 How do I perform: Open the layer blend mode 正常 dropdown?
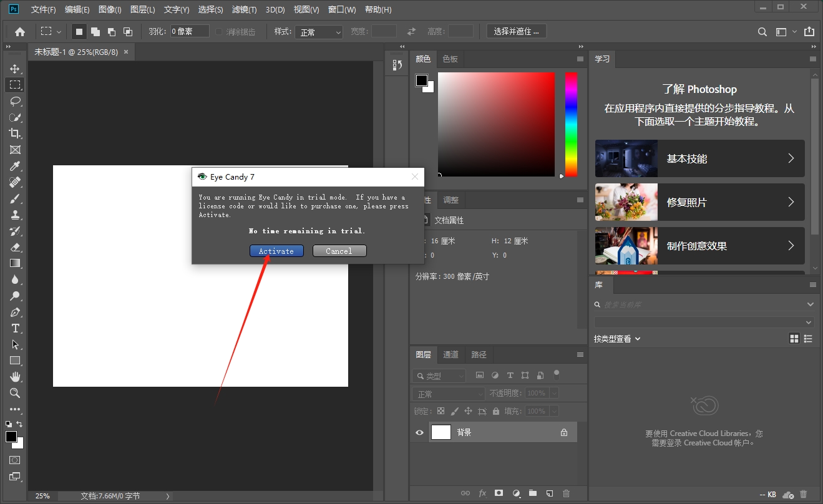(448, 394)
